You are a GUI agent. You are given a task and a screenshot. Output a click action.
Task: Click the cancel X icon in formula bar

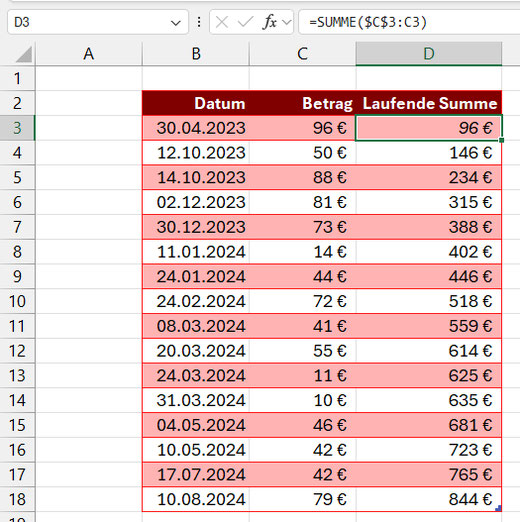222,22
